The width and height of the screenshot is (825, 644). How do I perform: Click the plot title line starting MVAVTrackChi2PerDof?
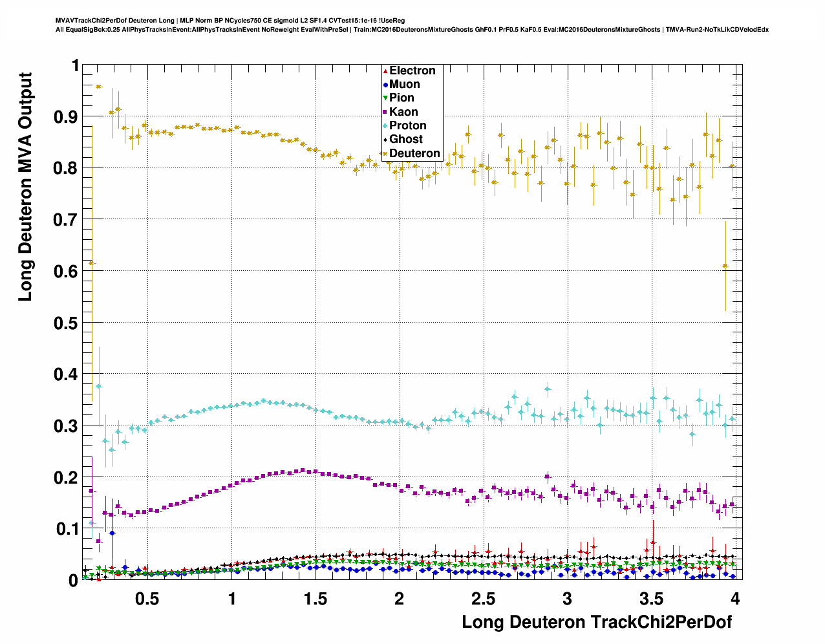tap(231, 21)
